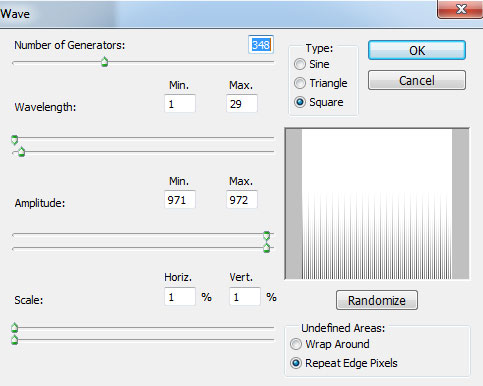Click the Number of Generators label
This screenshot has height=386, width=483.
[x=70, y=45]
